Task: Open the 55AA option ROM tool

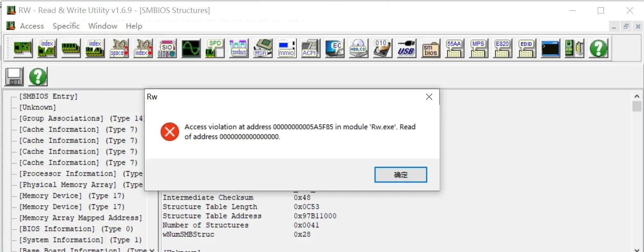Action: 454,48
